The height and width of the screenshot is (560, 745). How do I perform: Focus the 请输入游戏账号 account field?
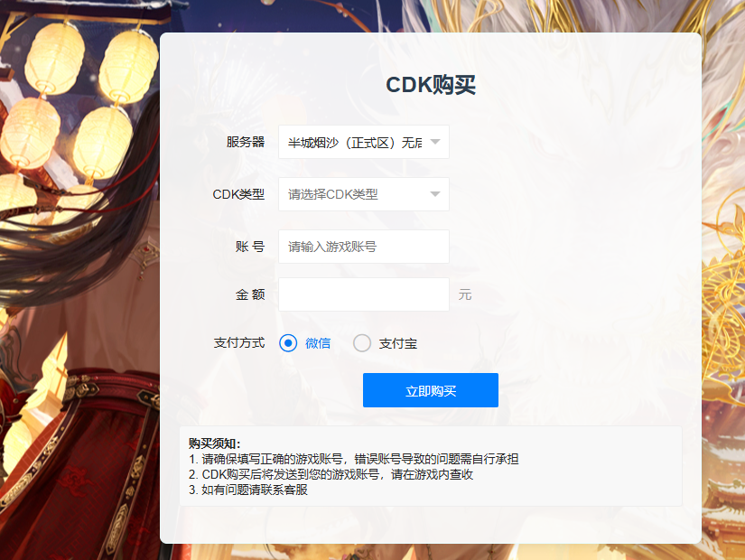click(364, 247)
